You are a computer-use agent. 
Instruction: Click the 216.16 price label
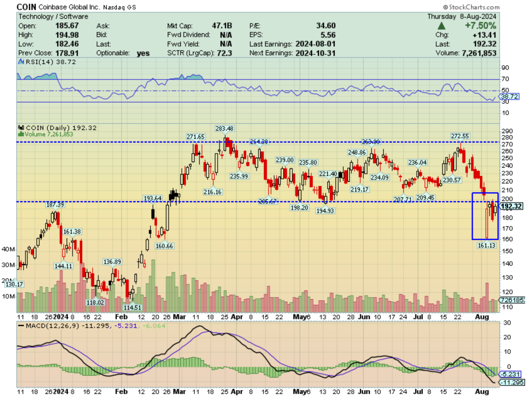(x=213, y=192)
